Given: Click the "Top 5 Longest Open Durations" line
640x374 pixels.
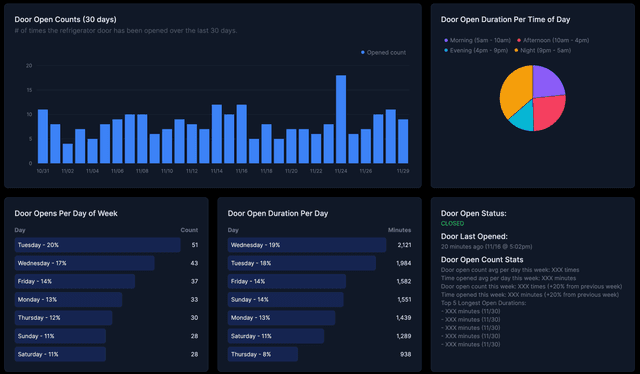Looking at the screenshot, I should pyautogui.click(x=483, y=303).
